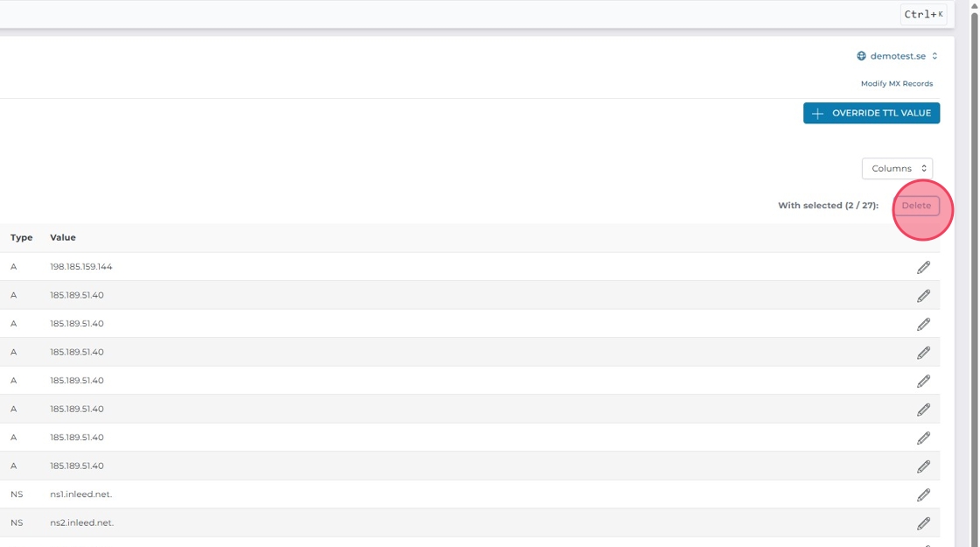The height and width of the screenshot is (547, 980).
Task: Click pencil icon for ns1.inleed.net. record
Action: tap(923, 494)
